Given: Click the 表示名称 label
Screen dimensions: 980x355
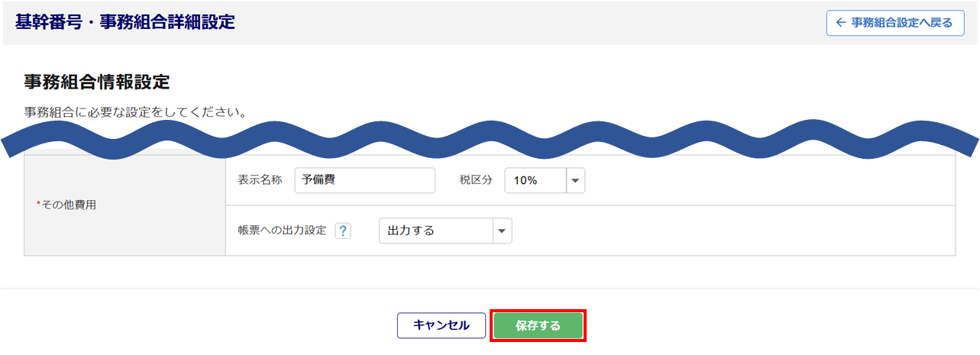Looking at the screenshot, I should tap(260, 181).
